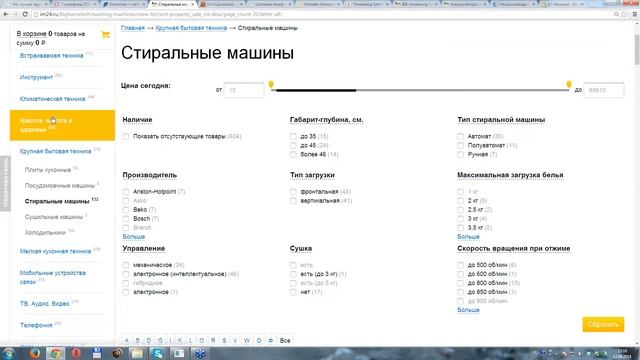Open the Windows Start button
This screenshot has height=360, width=640.
pyautogui.click(x=9, y=353)
